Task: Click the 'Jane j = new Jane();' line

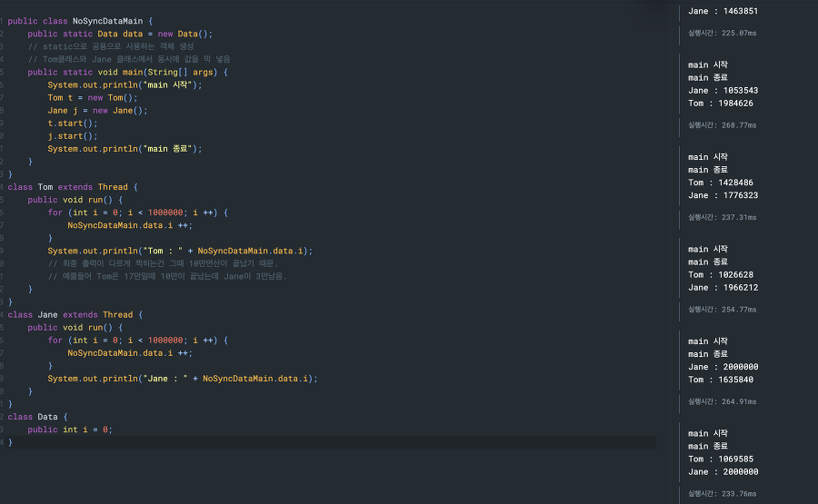Action: pyautogui.click(x=97, y=111)
